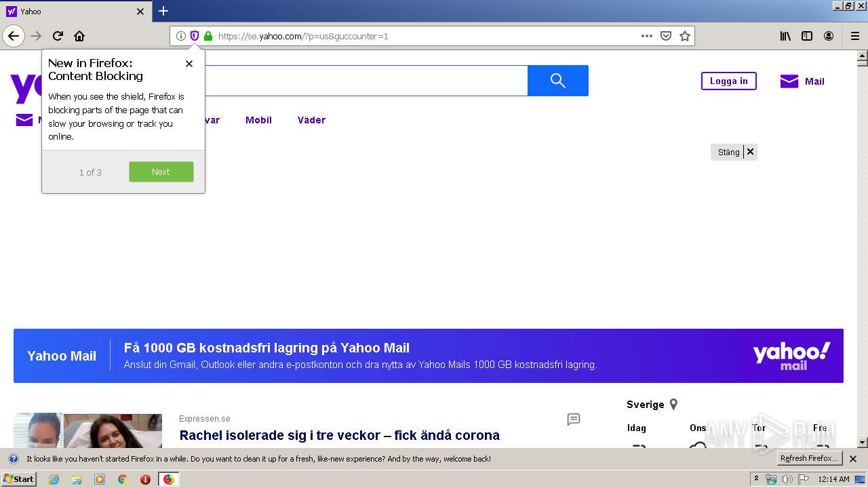Show hidden system tray icons
This screenshot has height=488, width=868.
click(757, 479)
